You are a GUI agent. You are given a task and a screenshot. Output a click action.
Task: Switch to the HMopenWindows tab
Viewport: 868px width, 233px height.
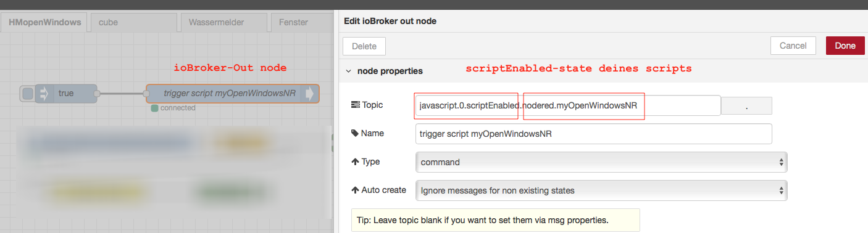(45, 22)
